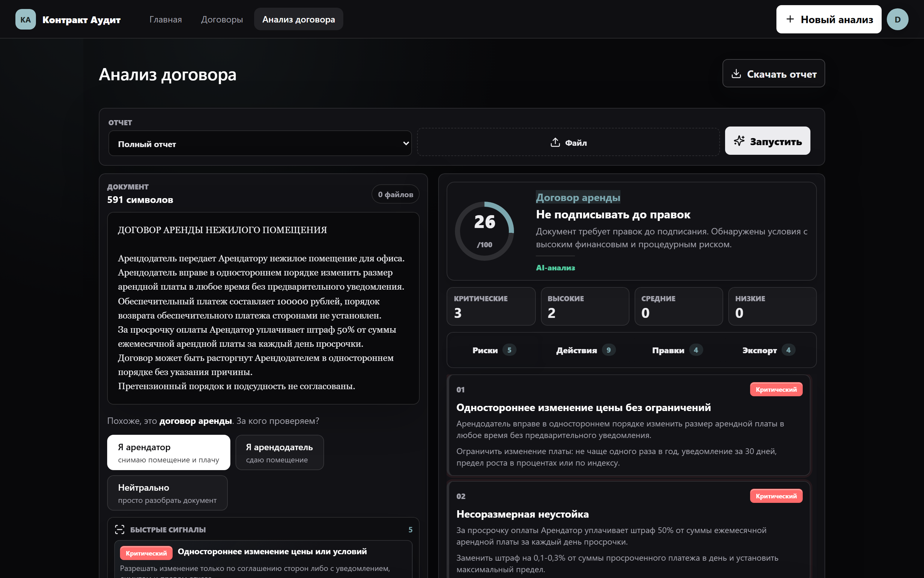Switch to the Правки tab

click(677, 350)
